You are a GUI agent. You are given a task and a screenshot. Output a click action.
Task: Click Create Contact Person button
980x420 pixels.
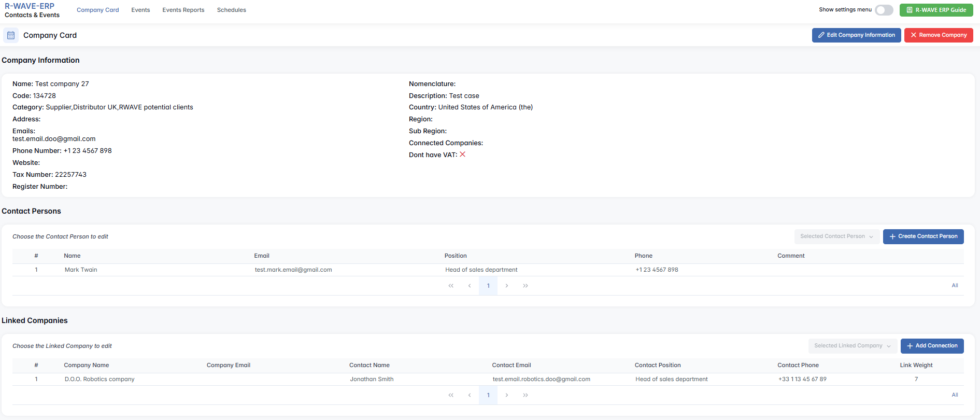(923, 236)
